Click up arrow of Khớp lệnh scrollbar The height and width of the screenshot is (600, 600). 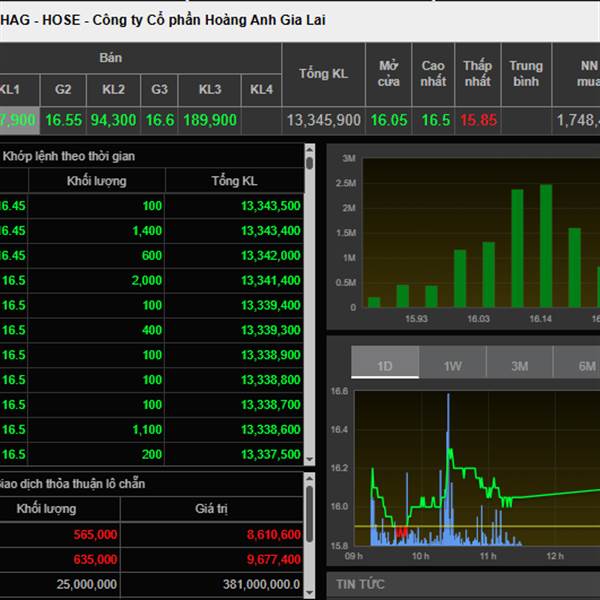310,148
